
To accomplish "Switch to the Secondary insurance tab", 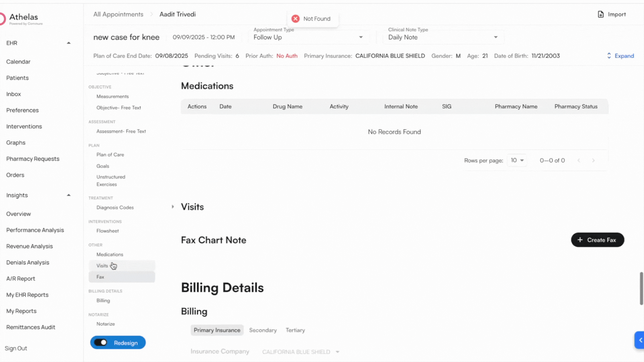I will pyautogui.click(x=263, y=330).
